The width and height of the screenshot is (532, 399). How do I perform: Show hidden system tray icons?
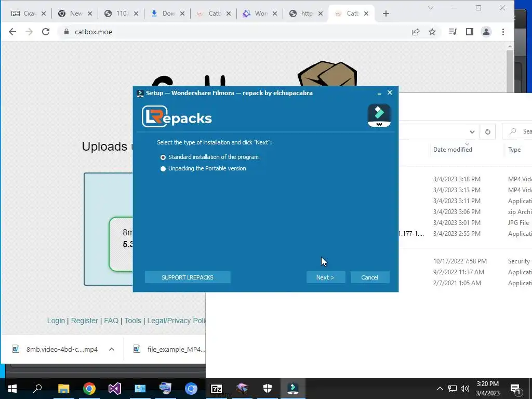click(440, 389)
